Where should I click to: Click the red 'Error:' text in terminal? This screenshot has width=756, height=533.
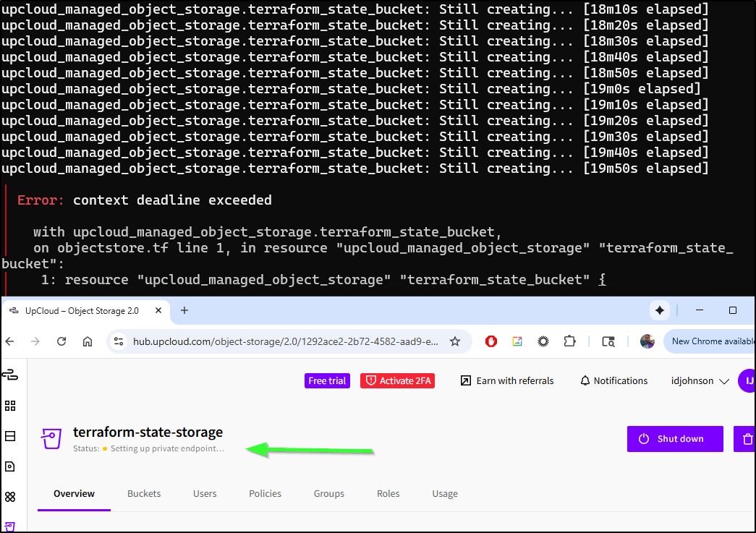41,200
